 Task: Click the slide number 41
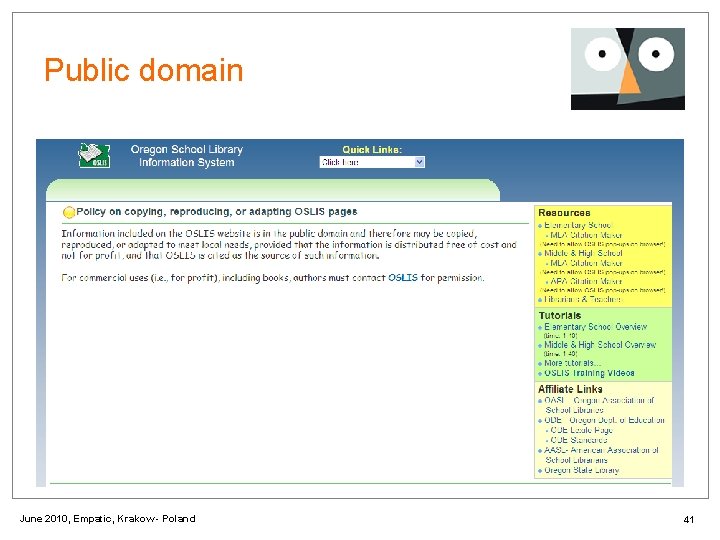pos(688,519)
